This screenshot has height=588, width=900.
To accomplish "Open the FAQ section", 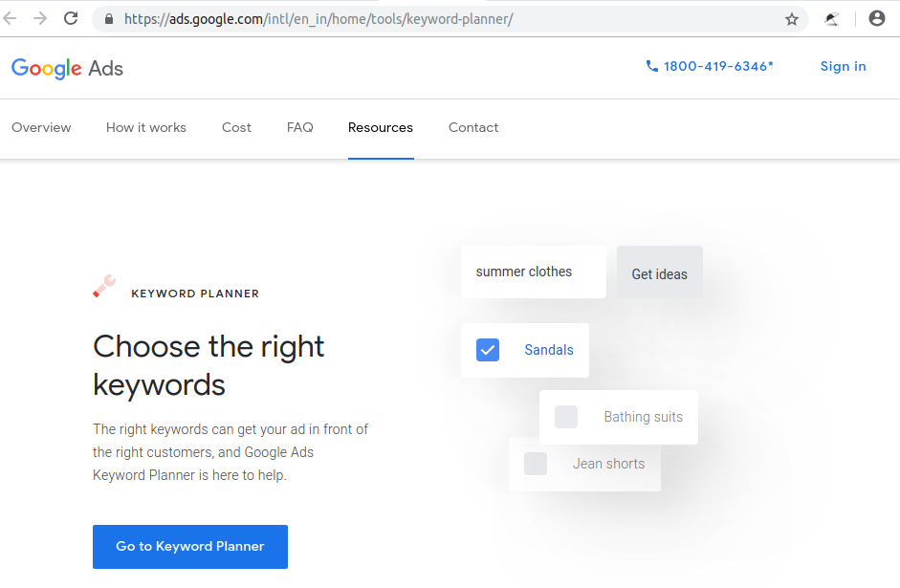I will 299,127.
